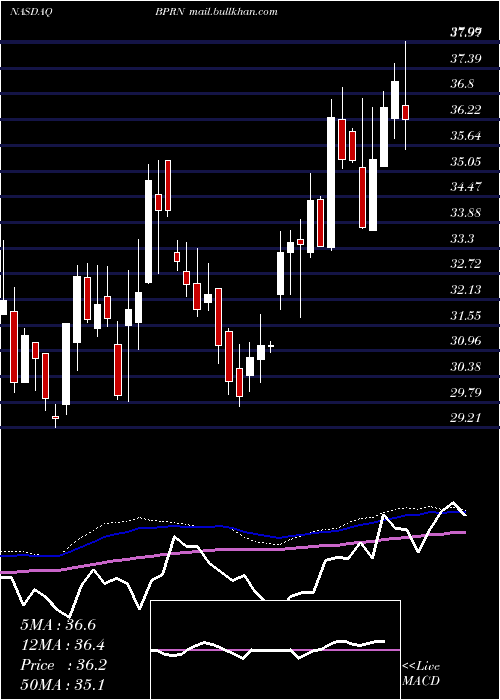Viewport: 500px width, 700px height.
Task: Click the 29.21 price axis label
Action: tap(466, 418)
